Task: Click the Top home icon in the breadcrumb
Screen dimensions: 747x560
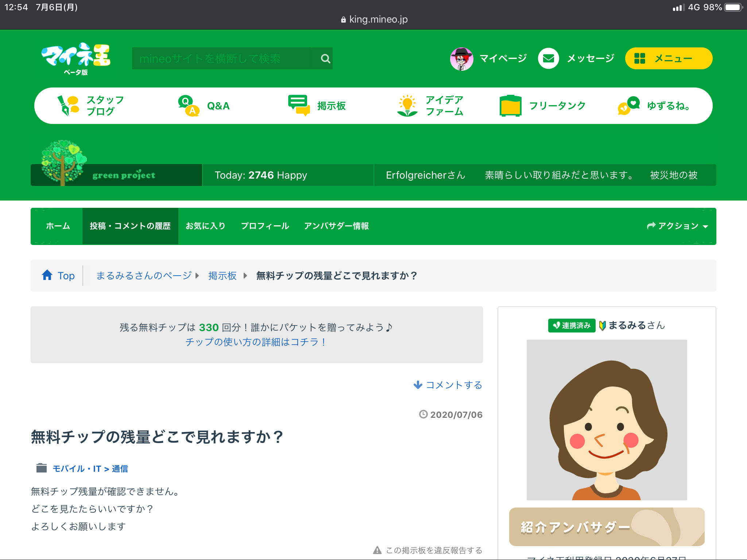Action: click(x=47, y=275)
